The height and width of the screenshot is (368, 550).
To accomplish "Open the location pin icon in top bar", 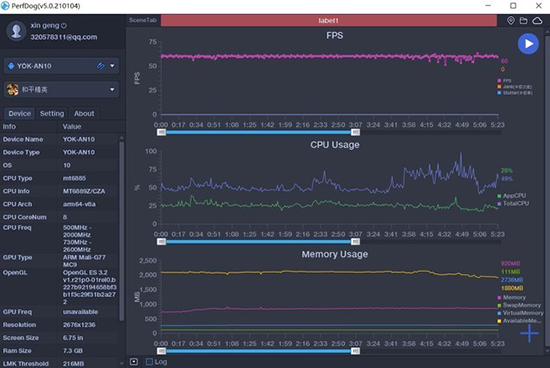I will point(511,21).
